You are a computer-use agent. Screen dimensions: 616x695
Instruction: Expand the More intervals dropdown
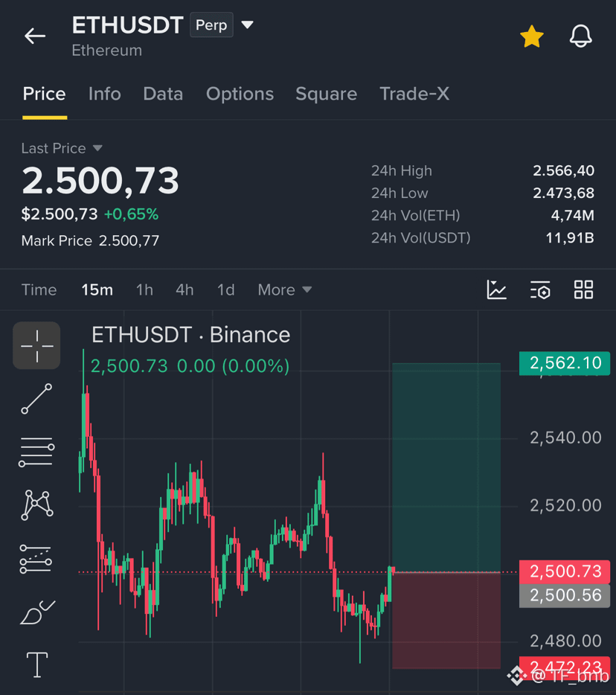(x=284, y=290)
